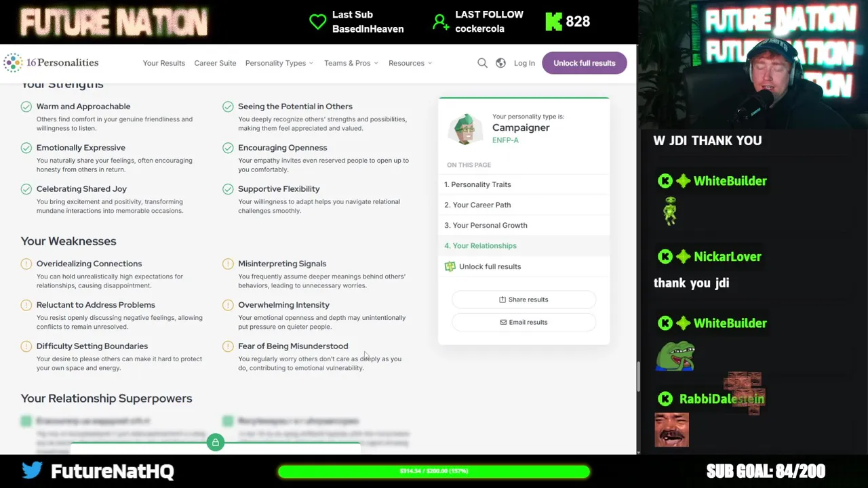Click the check icon beside Emotionally Expressive

pos(26,148)
